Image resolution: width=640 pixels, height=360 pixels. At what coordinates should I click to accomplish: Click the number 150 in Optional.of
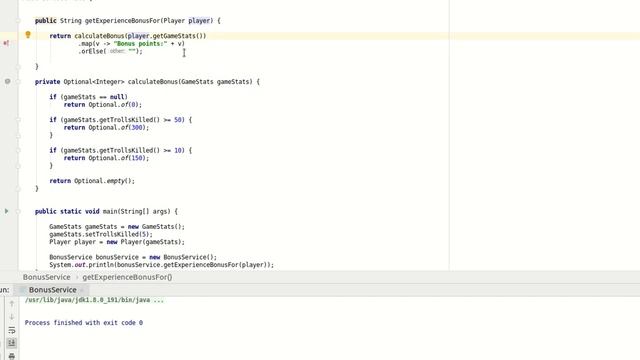click(137, 158)
